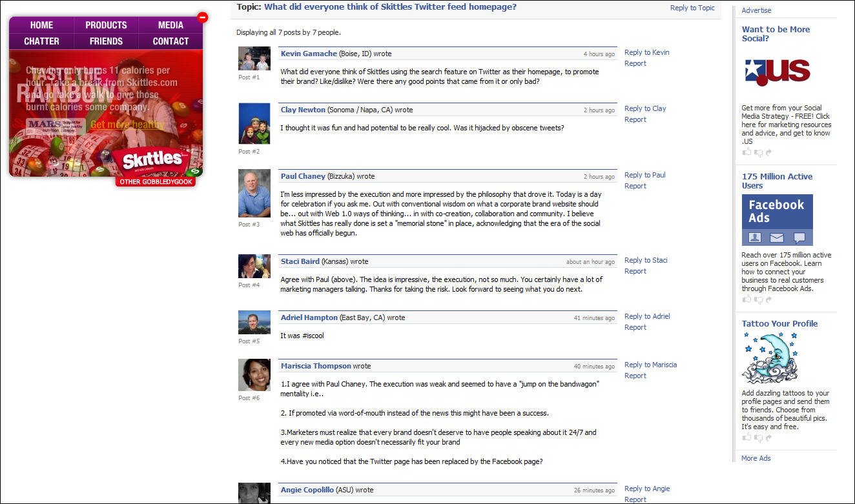855x504 pixels.
Task: Click Reply to Paul
Action: coord(644,175)
